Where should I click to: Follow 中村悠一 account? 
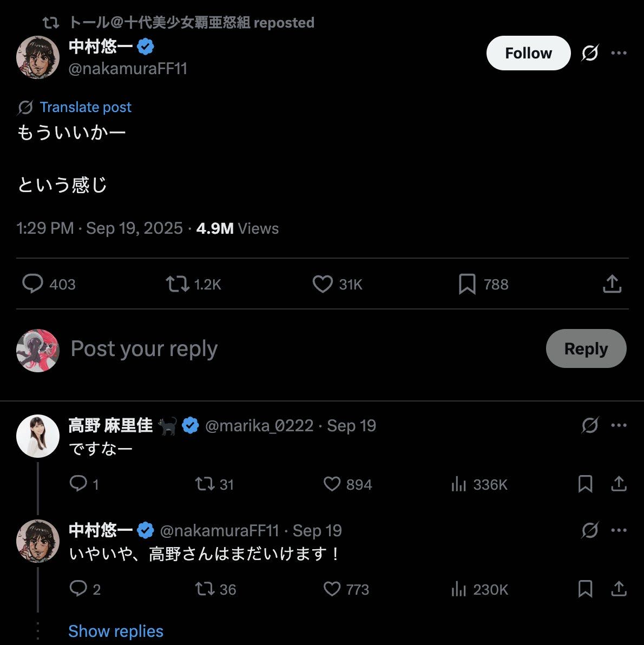pos(528,53)
